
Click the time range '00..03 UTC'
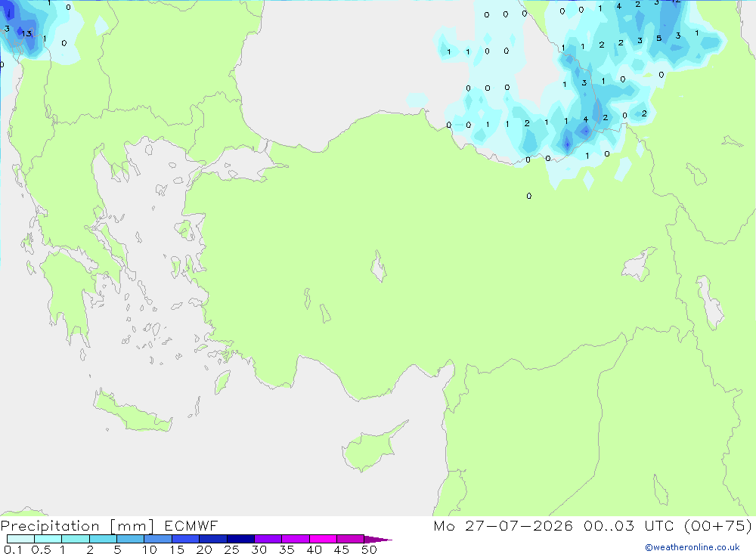click(629, 525)
